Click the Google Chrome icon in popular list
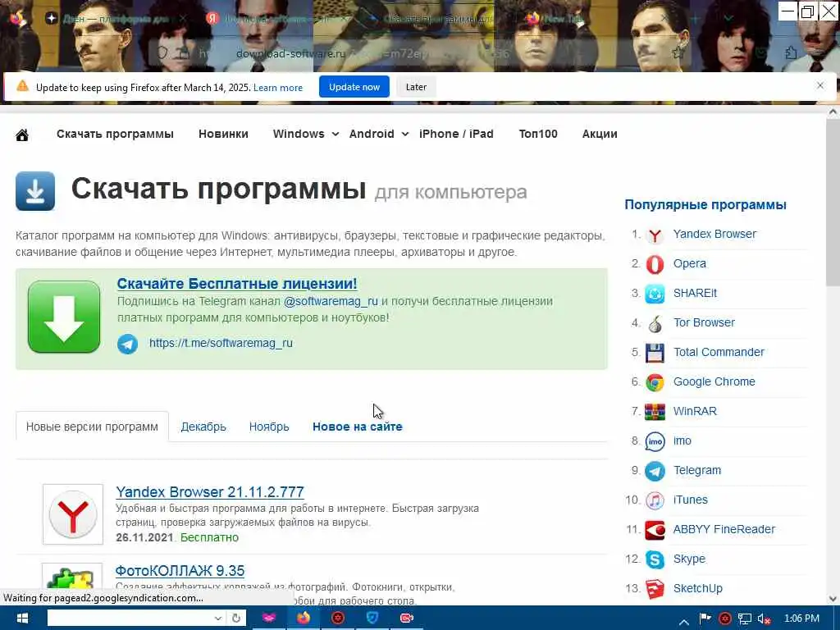 [655, 382]
